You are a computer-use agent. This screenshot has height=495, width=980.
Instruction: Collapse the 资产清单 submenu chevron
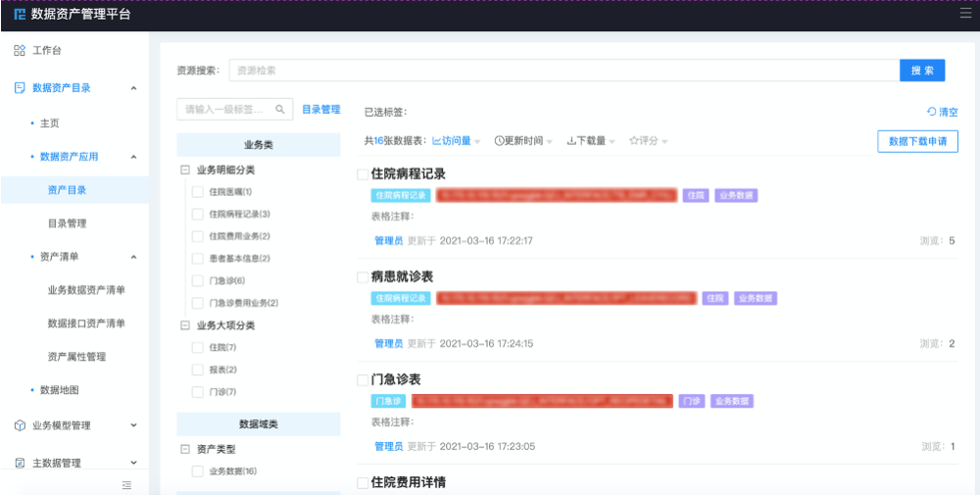pos(133,257)
